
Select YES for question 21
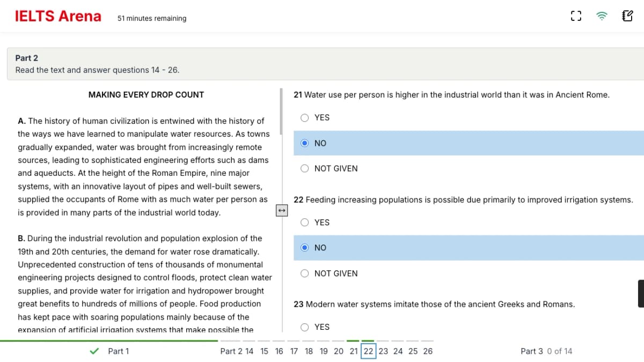(304, 117)
